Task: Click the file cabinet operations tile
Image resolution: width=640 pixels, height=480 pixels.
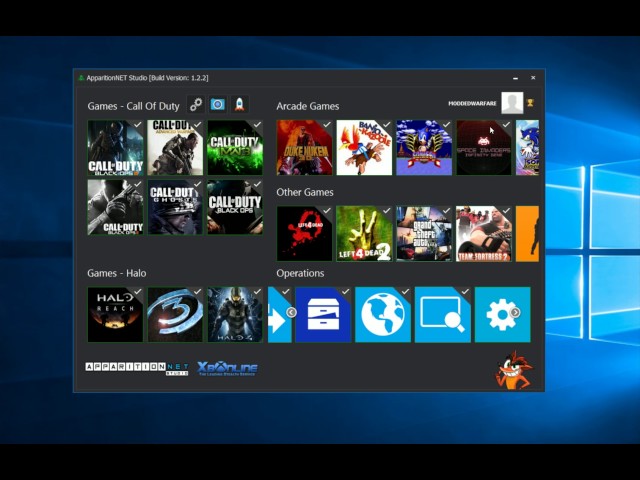Action: (323, 314)
